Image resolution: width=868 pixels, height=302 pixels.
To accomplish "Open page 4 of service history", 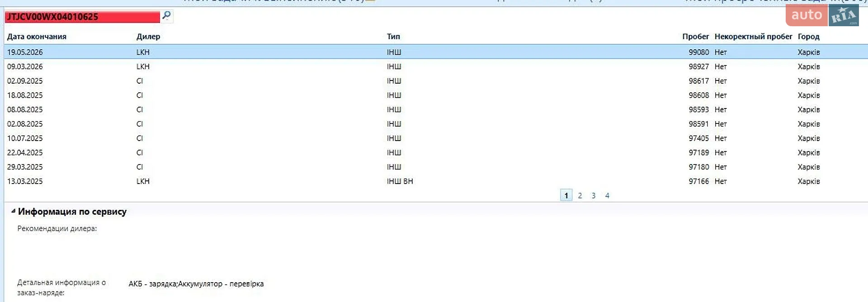I will point(607,195).
